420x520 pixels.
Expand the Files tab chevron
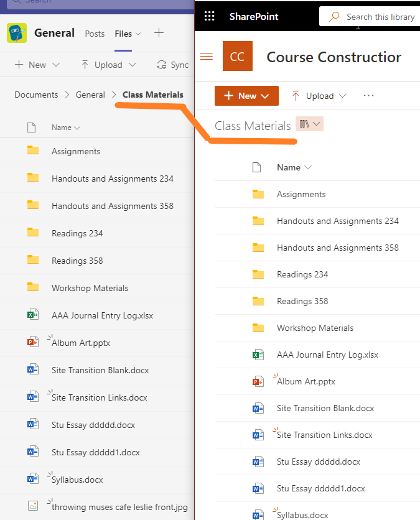138,34
